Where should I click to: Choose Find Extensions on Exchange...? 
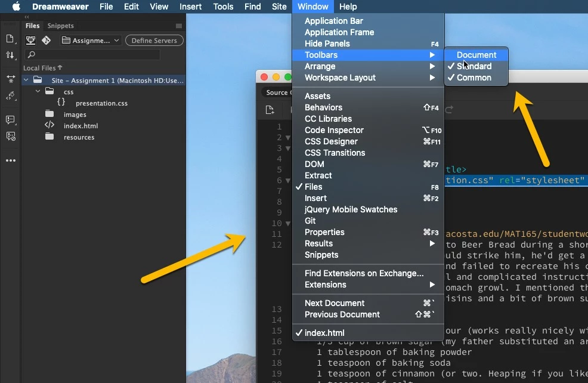coord(368,273)
